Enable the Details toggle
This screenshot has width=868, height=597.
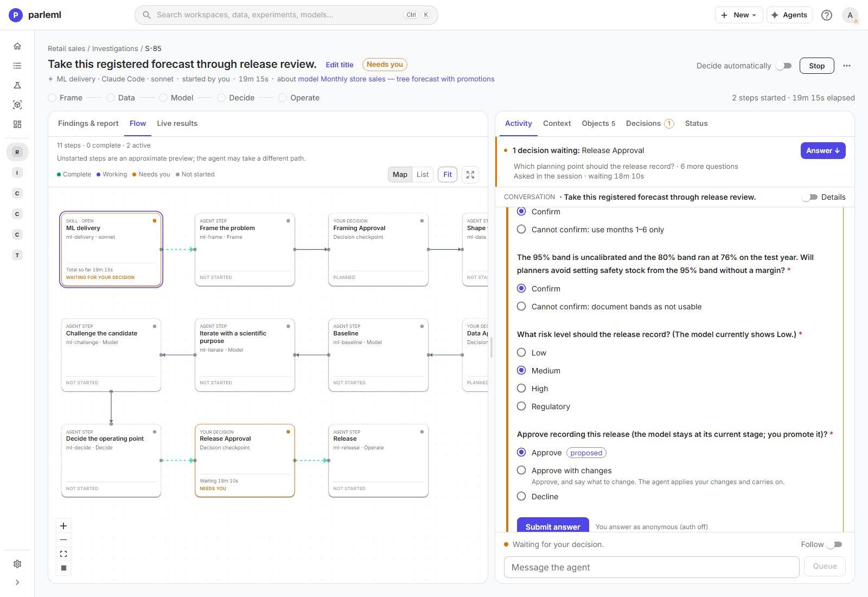pyautogui.click(x=810, y=197)
